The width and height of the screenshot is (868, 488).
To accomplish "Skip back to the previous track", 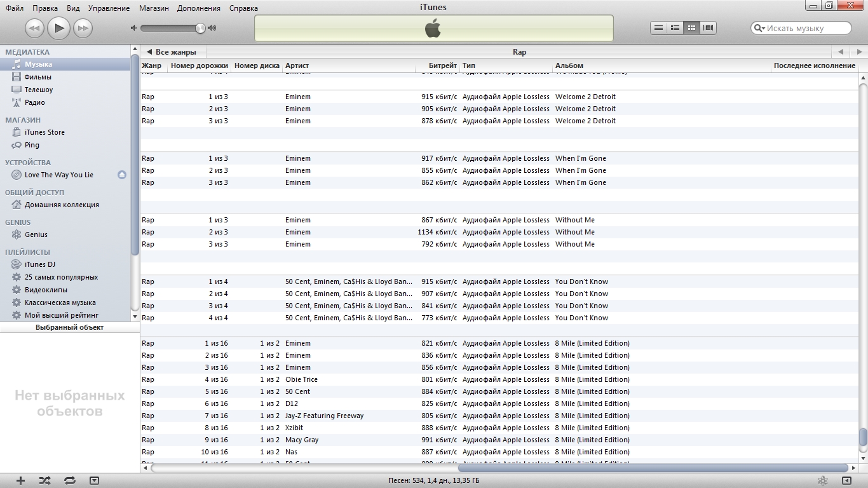I will [34, 28].
